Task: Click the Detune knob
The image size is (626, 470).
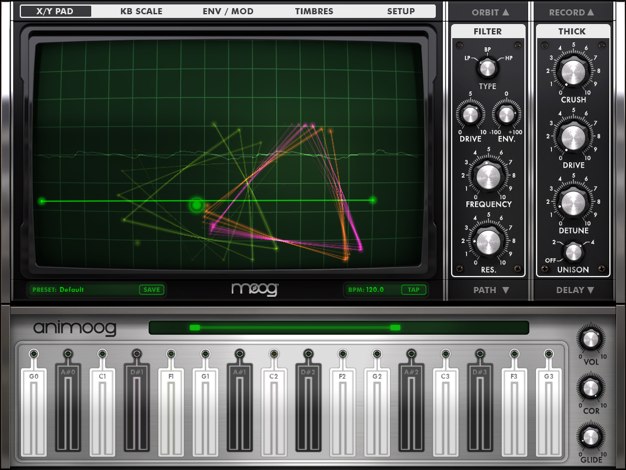Action: pyautogui.click(x=573, y=201)
